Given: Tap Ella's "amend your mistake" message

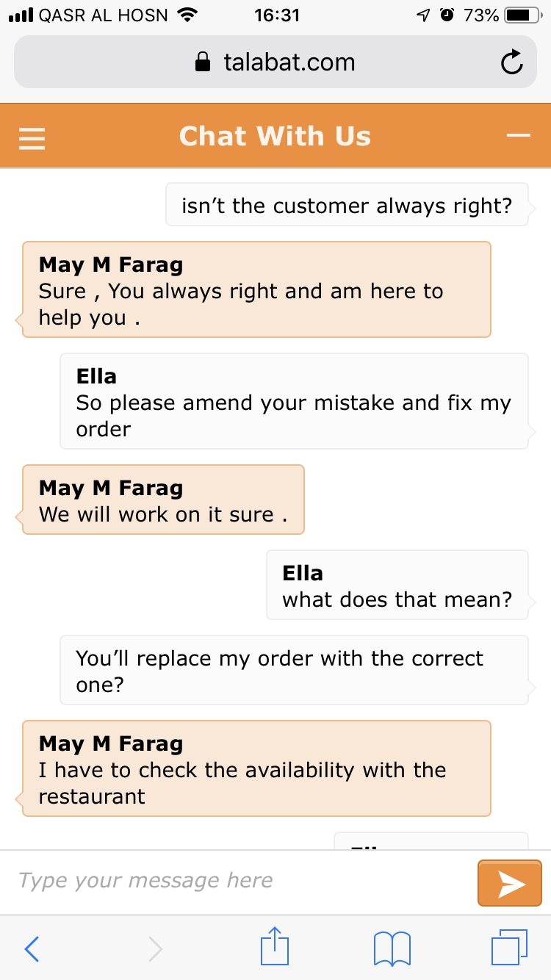Looking at the screenshot, I should click(294, 402).
